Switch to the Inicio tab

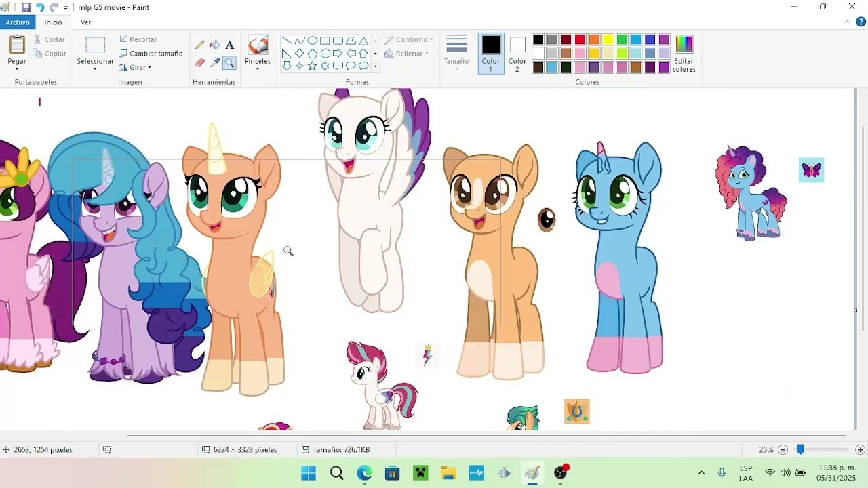(x=54, y=22)
